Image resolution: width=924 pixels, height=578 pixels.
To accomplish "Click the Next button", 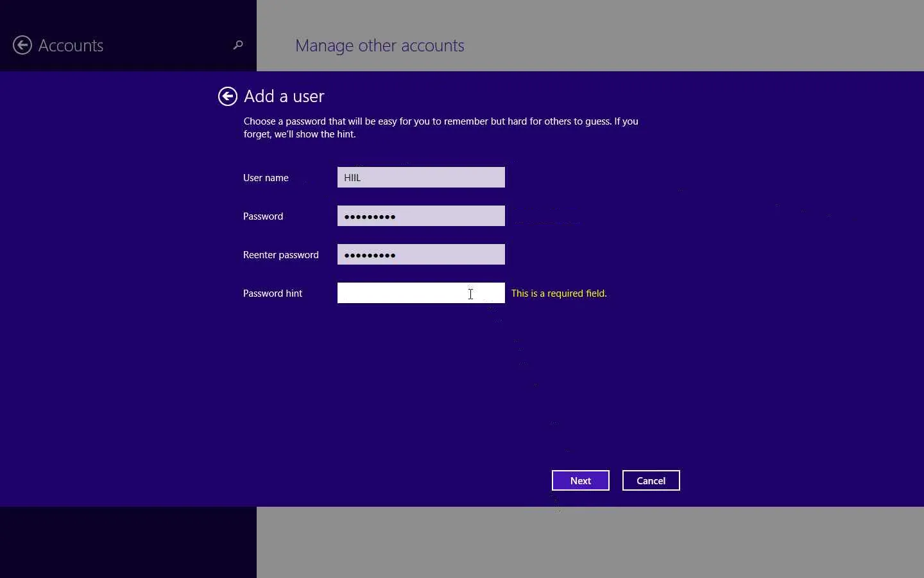I will coord(581,480).
